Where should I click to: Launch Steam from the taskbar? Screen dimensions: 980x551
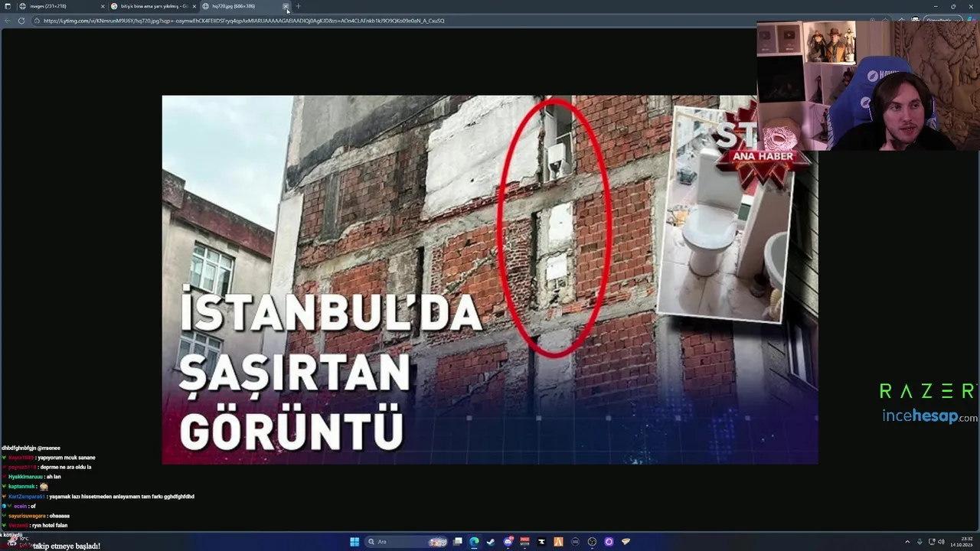click(x=491, y=542)
